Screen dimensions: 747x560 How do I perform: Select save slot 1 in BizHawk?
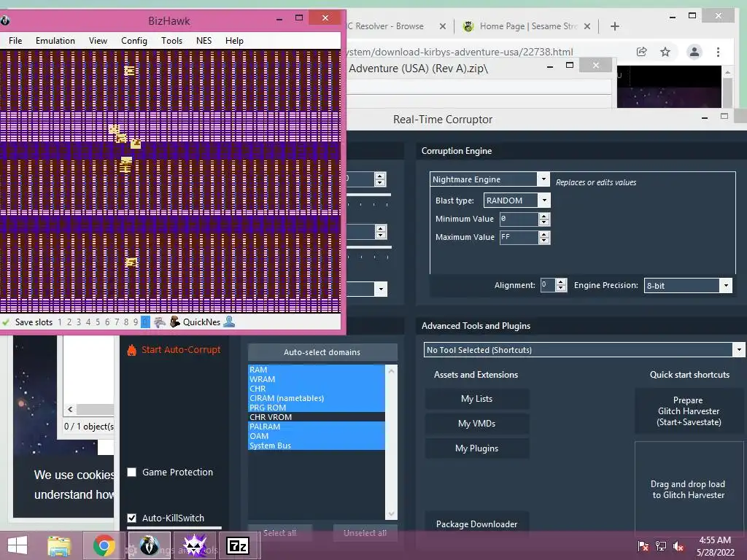point(60,322)
